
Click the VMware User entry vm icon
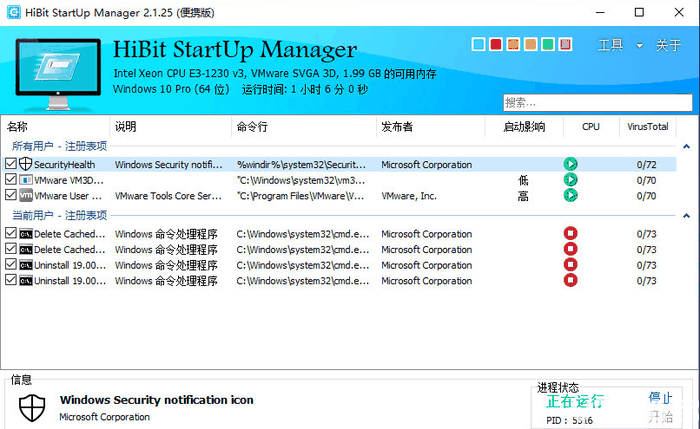pyautogui.click(x=25, y=196)
